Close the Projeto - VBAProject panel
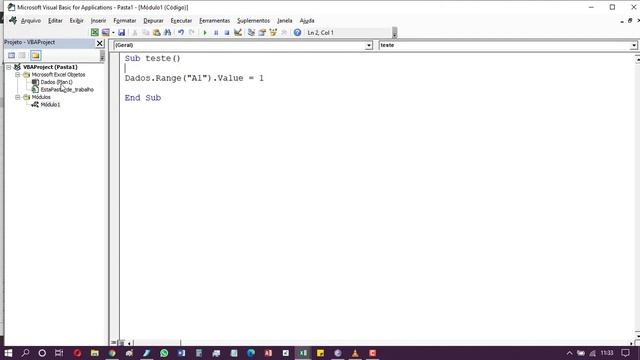This screenshot has height=360, width=640. click(100, 43)
